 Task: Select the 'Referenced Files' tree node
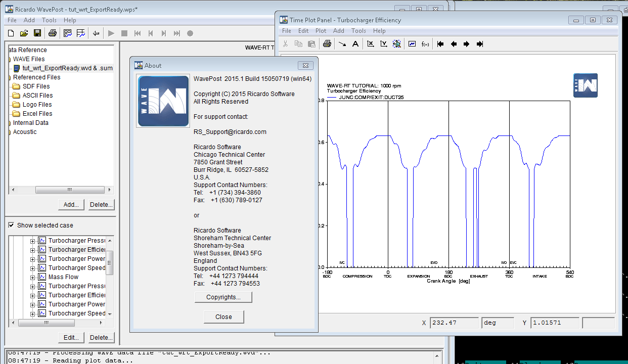coord(37,77)
